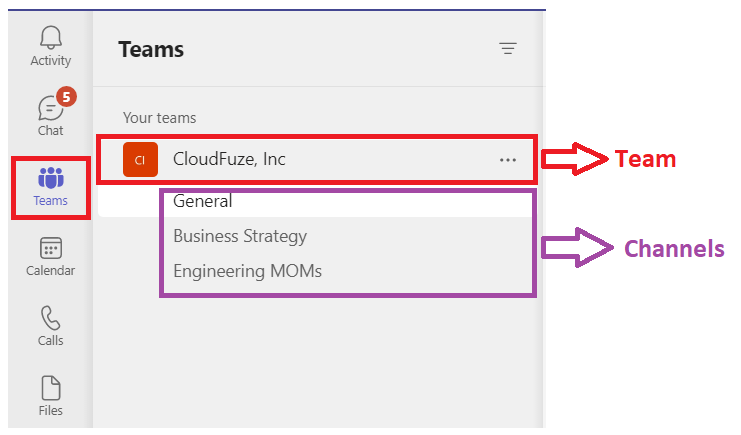Click the Your teams section label
Image resolution: width=741 pixels, height=435 pixels.
tap(159, 118)
